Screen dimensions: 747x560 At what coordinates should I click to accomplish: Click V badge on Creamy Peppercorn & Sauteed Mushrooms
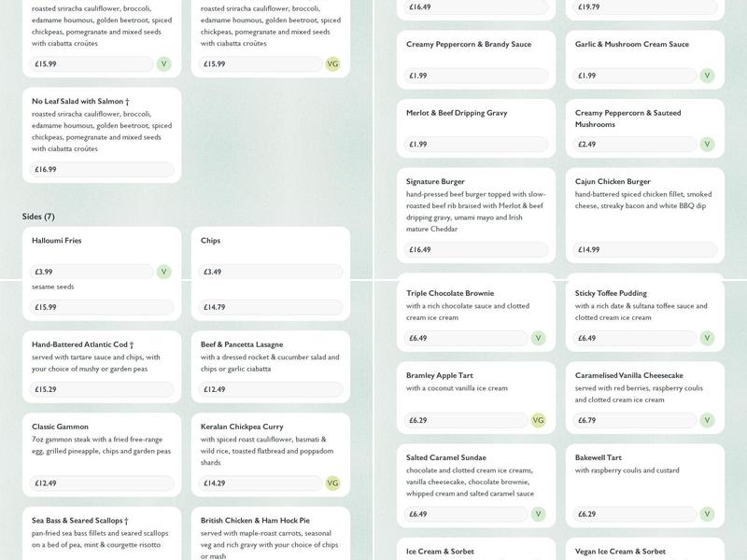707,145
